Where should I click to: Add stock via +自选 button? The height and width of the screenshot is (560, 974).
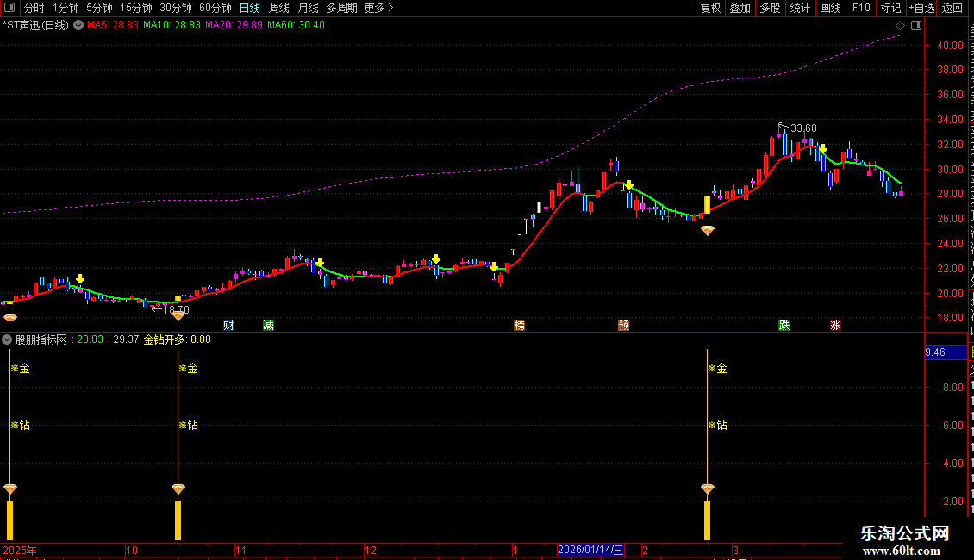tap(921, 8)
